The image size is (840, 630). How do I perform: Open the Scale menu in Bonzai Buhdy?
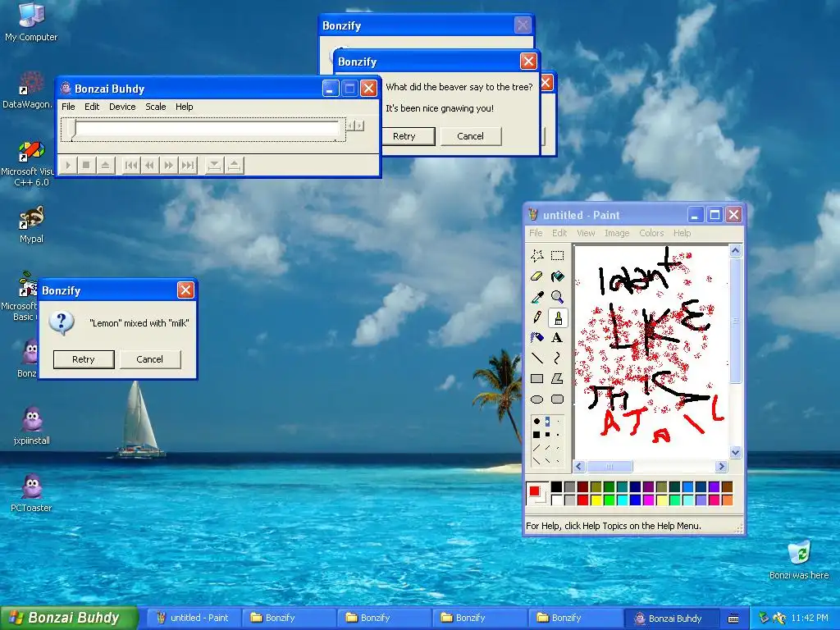point(155,107)
